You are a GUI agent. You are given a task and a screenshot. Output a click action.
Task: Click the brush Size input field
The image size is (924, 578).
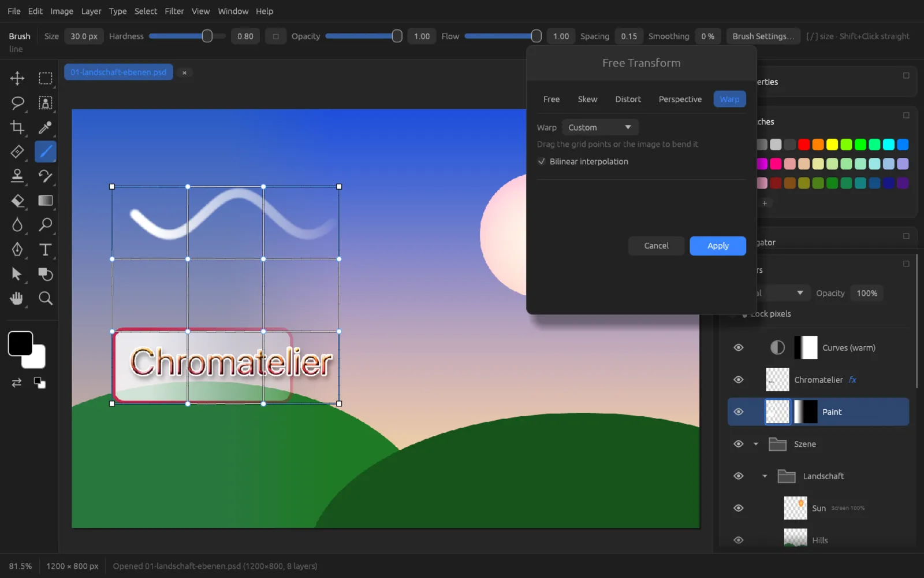pyautogui.click(x=84, y=36)
